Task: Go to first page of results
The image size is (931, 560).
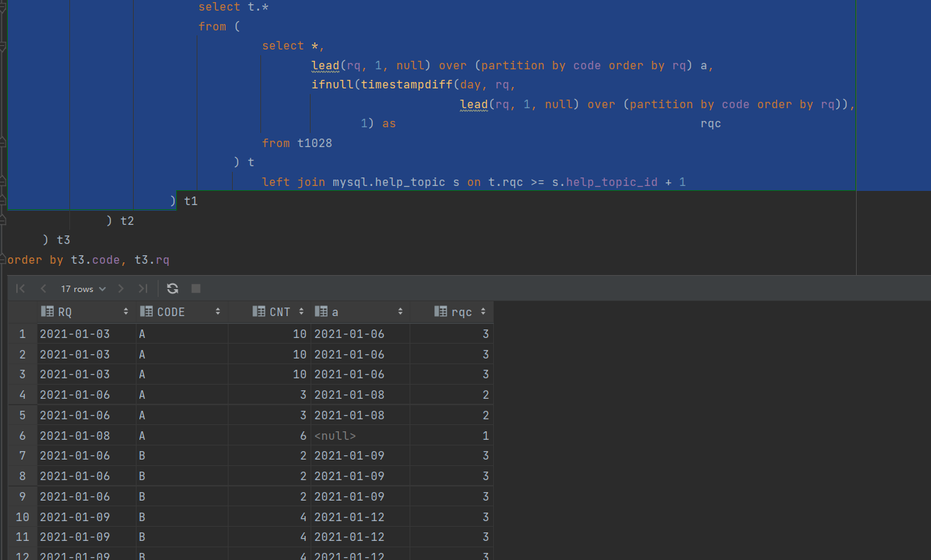Action: coord(21,288)
